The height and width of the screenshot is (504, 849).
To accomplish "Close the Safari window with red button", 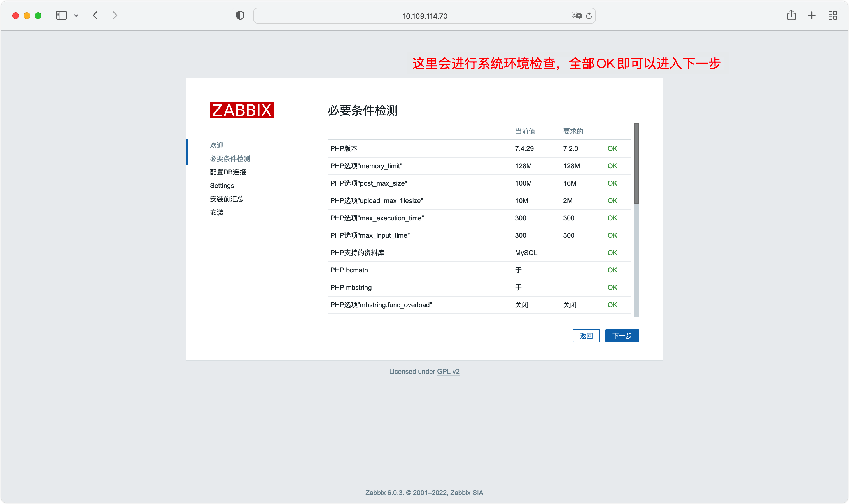I will [16, 16].
